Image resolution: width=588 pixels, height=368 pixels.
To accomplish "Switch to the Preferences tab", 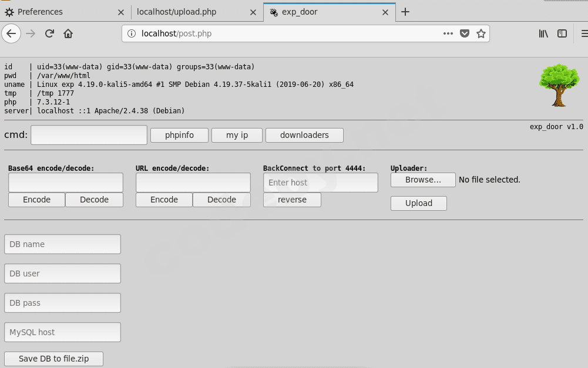I will click(65, 12).
